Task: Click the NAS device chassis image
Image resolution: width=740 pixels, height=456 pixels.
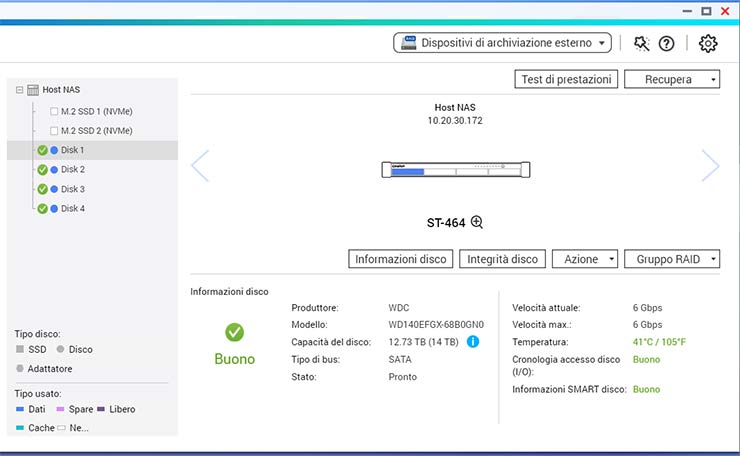Action: click(454, 171)
